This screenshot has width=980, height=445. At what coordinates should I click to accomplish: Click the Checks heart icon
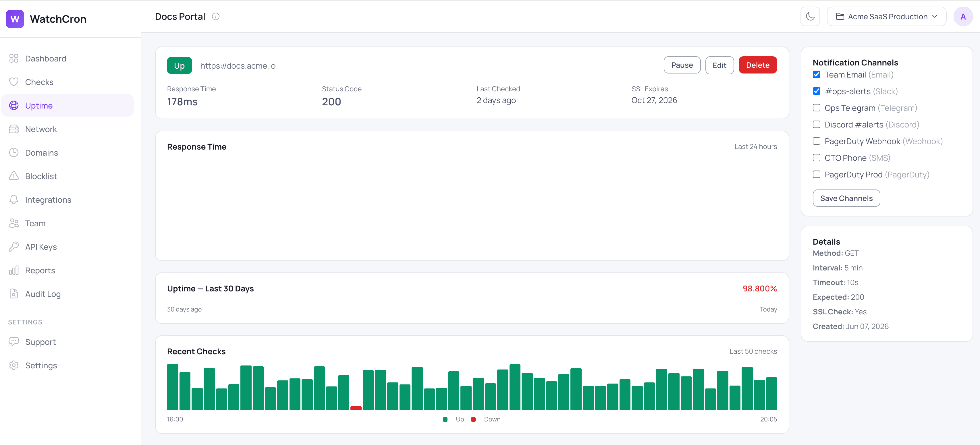point(14,82)
